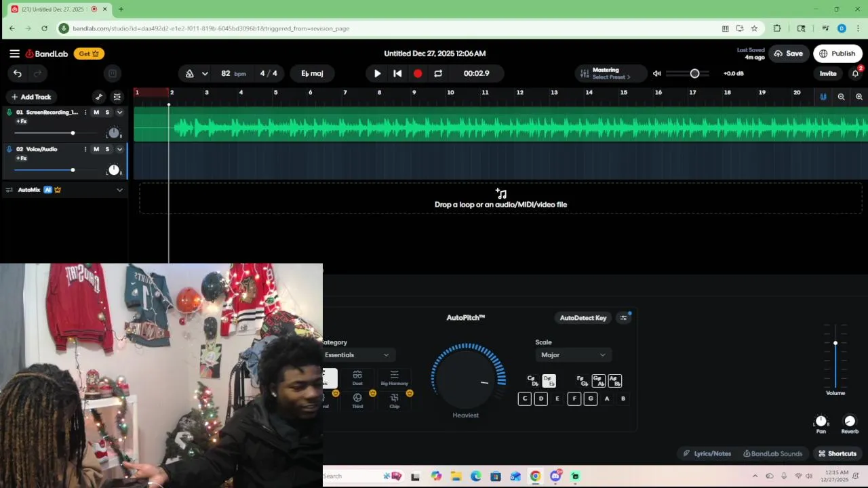The image size is (868, 488).
Task: Adjust track 01 volume slider
Action: coord(73,133)
